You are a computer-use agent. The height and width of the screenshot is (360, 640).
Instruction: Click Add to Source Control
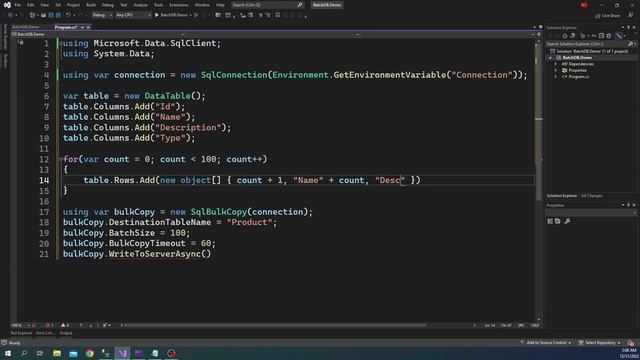coord(546,343)
